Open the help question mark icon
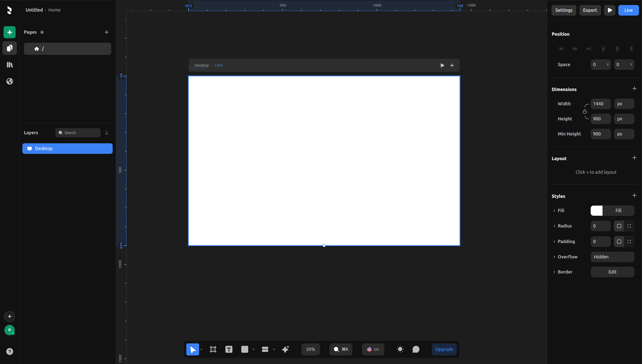 [x=10, y=351]
